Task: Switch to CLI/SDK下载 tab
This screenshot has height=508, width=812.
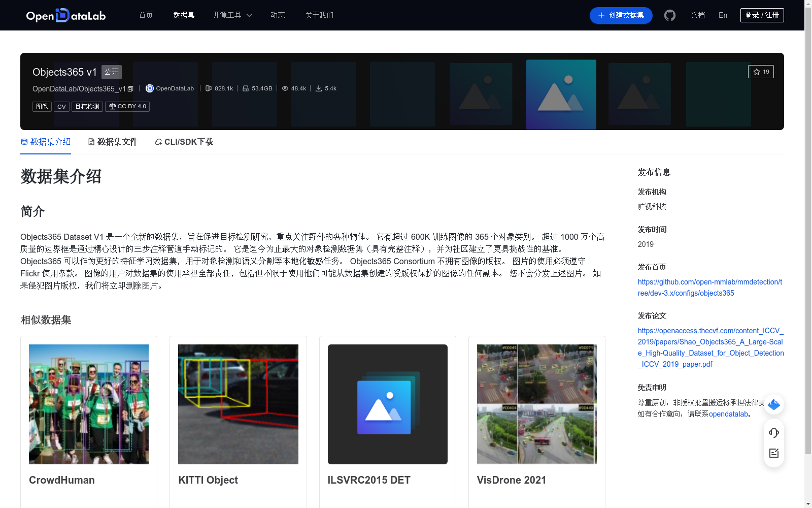Action: click(x=184, y=142)
